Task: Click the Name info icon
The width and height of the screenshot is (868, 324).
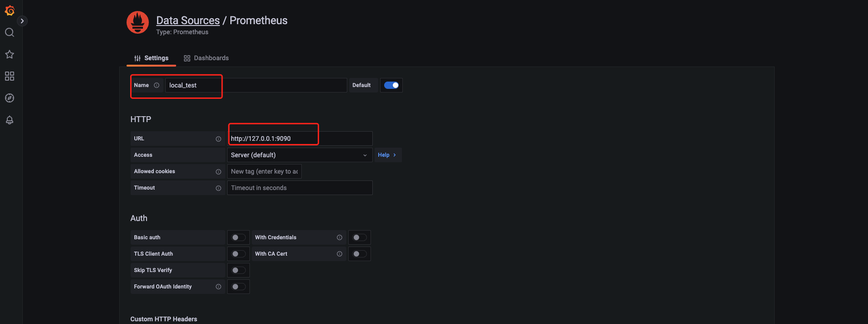Action: point(157,85)
